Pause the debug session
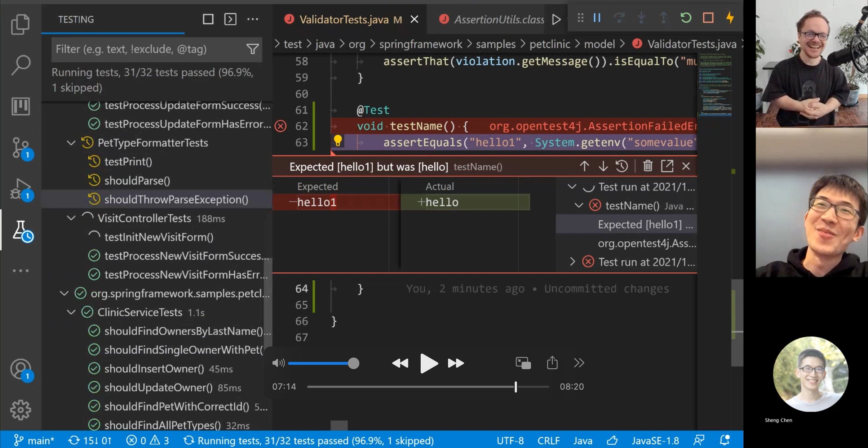Viewport: 868px width, 448px height. pyautogui.click(x=597, y=18)
